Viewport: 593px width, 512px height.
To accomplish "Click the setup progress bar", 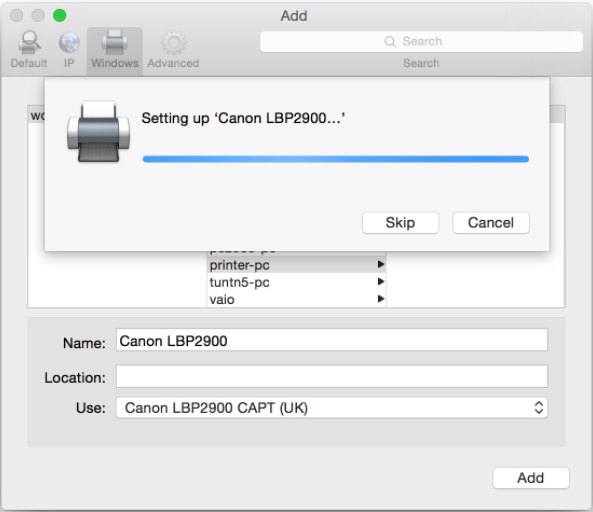I will coord(335,159).
